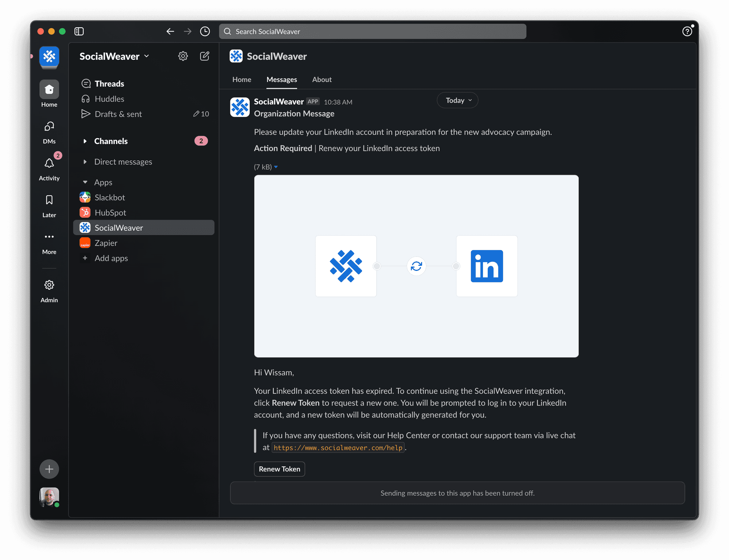Collapse the Apps section
This screenshot has height=560, width=729.
click(85, 182)
